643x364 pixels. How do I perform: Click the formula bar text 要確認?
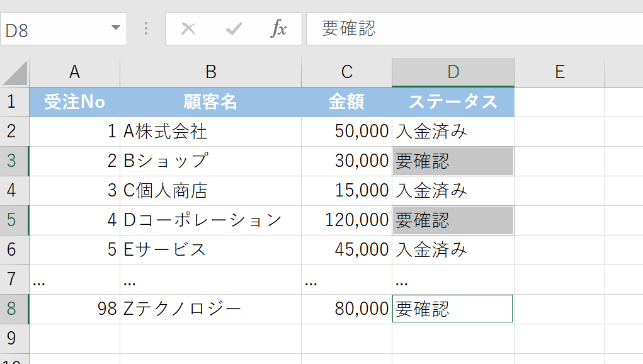pyautogui.click(x=349, y=28)
